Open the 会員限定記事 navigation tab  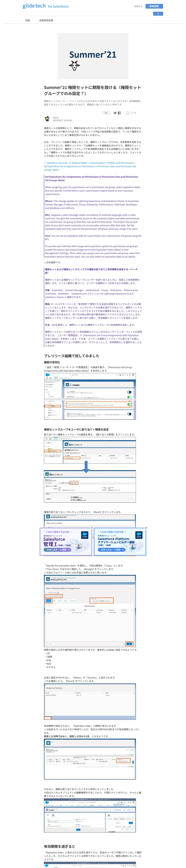[x=46, y=21]
